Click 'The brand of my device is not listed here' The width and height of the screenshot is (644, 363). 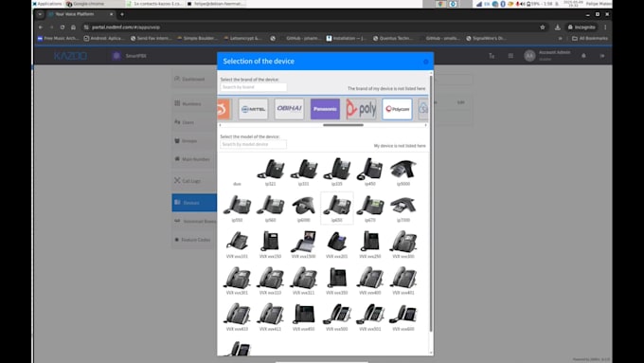click(x=386, y=88)
